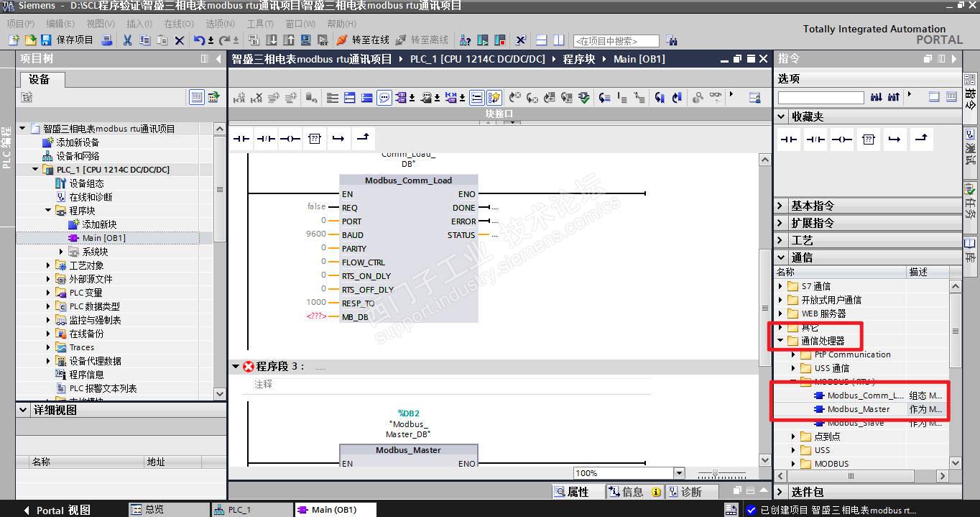Open the 选项(N) menu
Image resolution: width=980 pixels, height=517 pixels.
tap(220, 24)
